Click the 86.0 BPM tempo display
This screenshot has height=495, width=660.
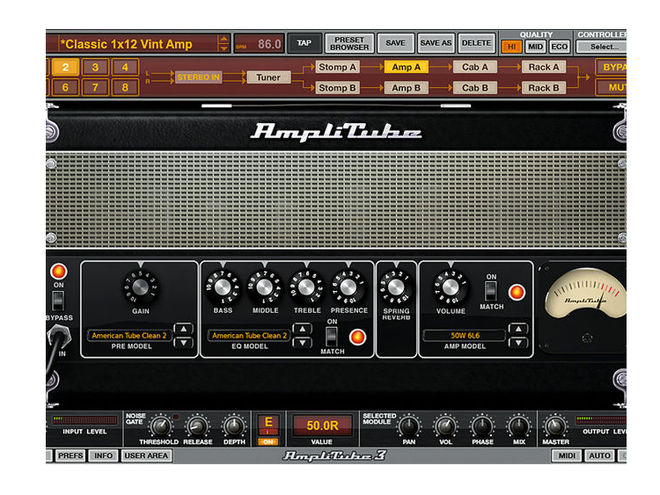[x=259, y=44]
